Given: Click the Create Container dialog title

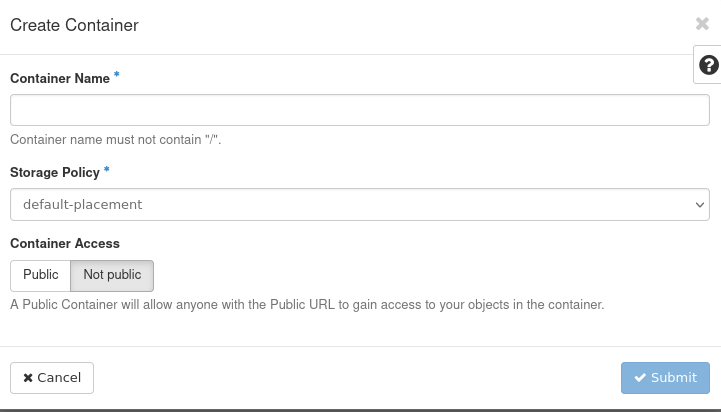Looking at the screenshot, I should [74, 25].
